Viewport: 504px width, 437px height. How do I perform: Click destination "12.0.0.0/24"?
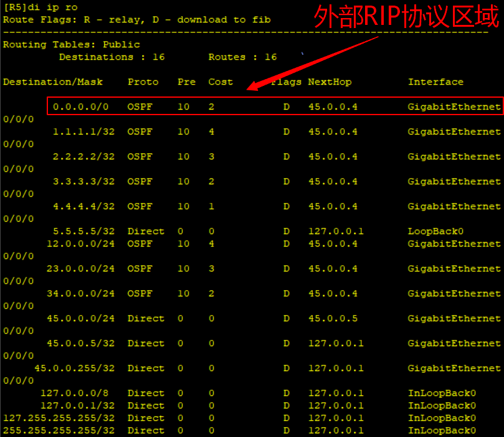(81, 244)
